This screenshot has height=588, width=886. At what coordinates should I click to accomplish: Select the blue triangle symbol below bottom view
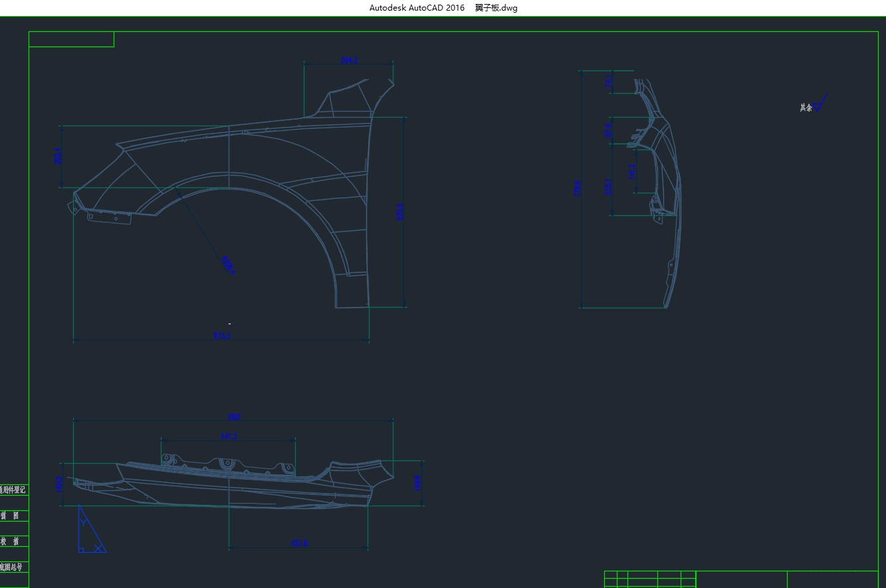tap(91, 529)
